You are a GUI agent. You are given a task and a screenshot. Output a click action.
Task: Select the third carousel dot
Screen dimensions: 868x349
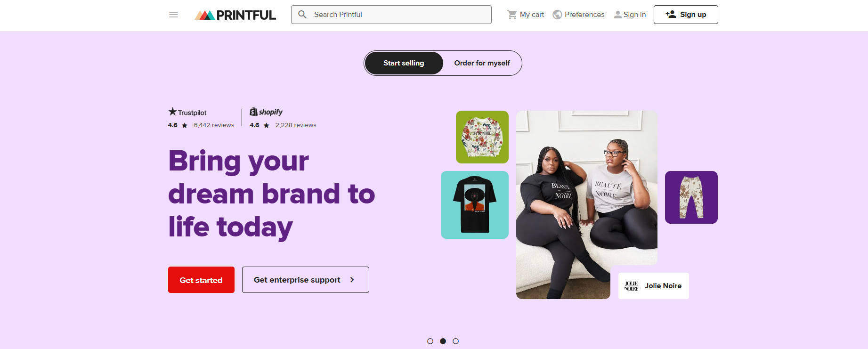(455, 341)
